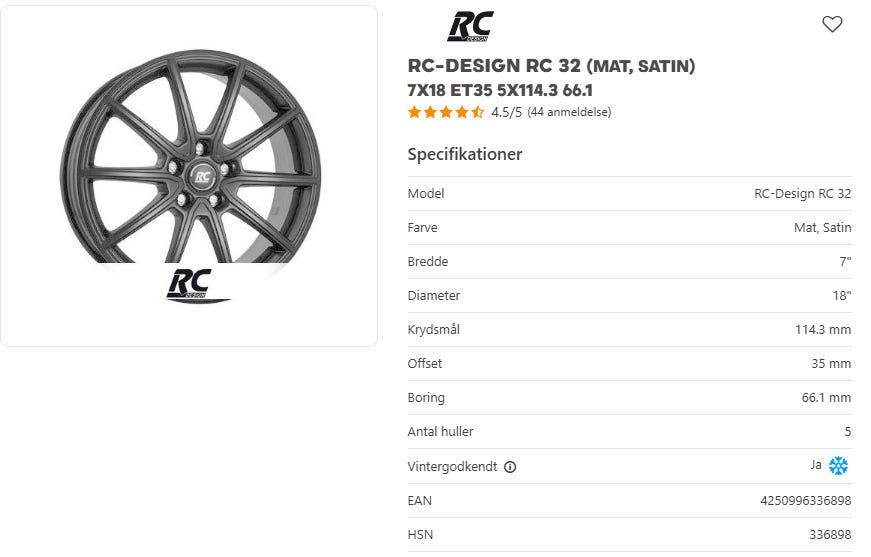The width and height of the screenshot is (871, 557).
Task: Click the Boring value 66.1 mm
Action: (826, 397)
